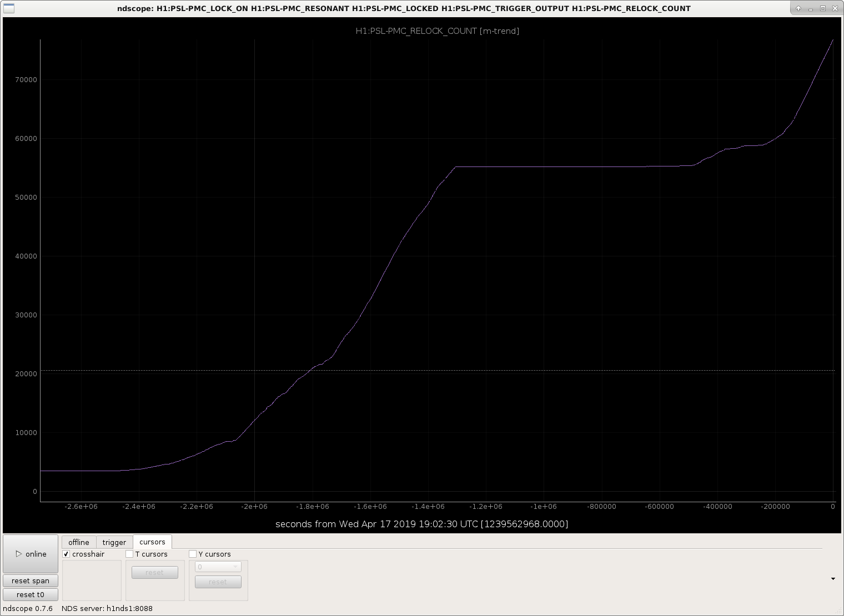Click the -1.2e+06 x-axis tick label
The width and height of the screenshot is (844, 616).
pos(486,506)
